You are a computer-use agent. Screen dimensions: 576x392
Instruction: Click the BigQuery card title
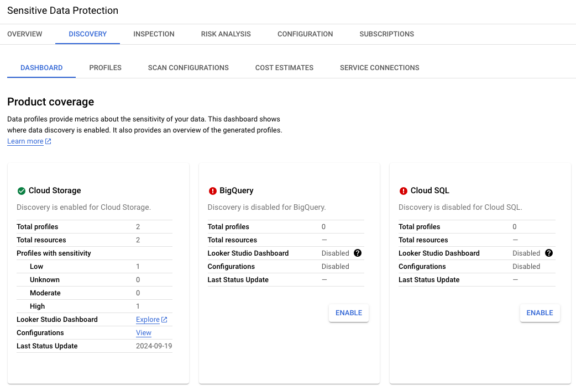[x=237, y=190]
